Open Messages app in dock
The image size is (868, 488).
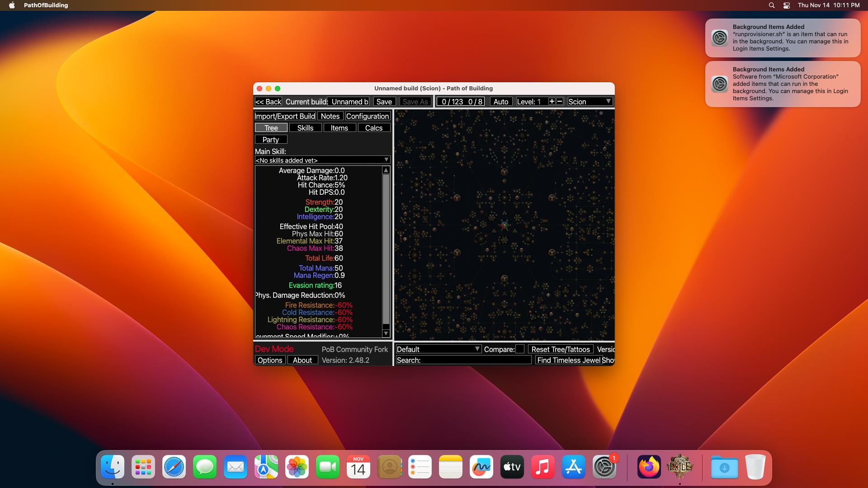[x=205, y=467]
